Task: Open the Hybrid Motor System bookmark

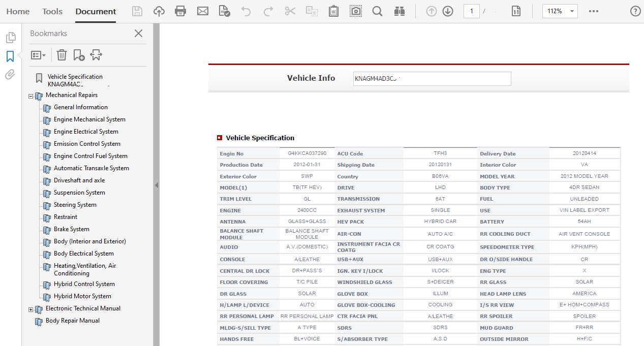Action: [x=82, y=296]
